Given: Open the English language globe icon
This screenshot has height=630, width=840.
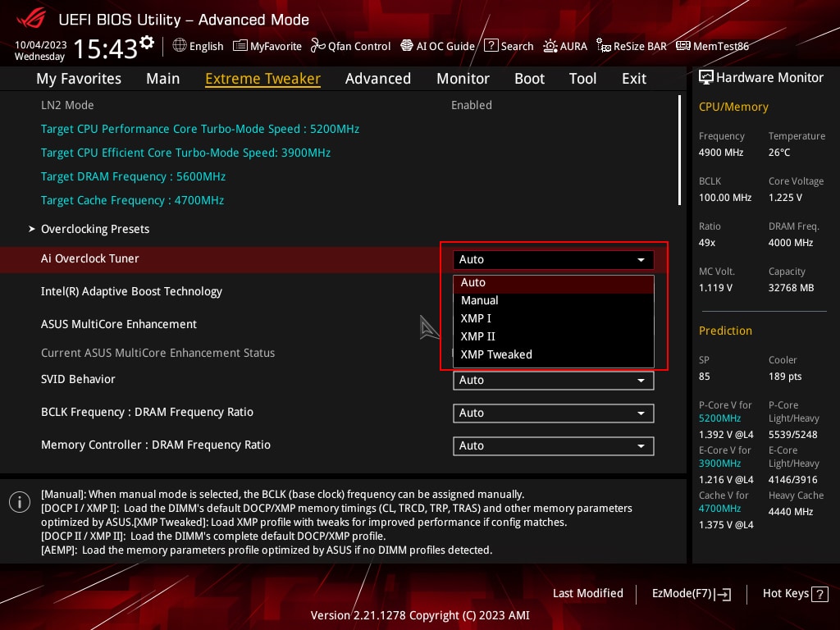Looking at the screenshot, I should click(180, 46).
